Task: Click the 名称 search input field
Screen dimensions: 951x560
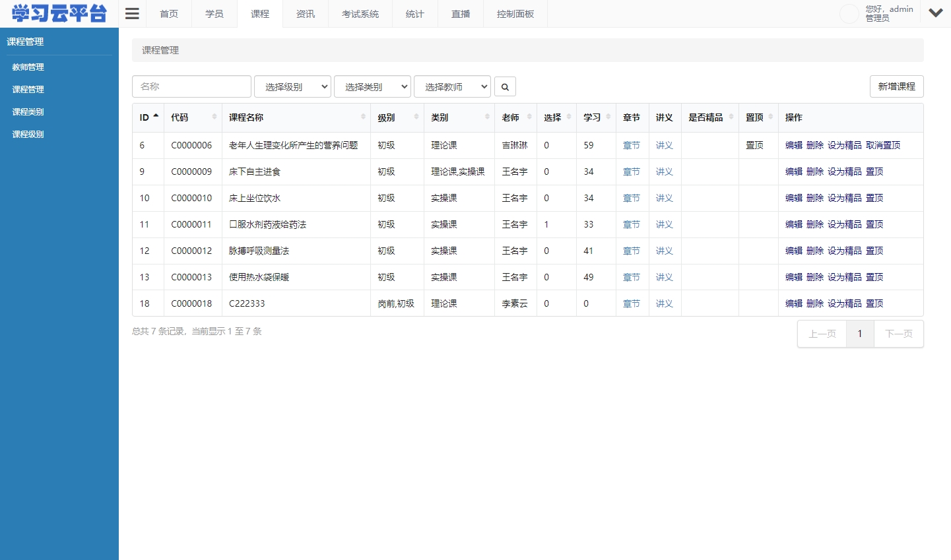Action: coord(191,86)
